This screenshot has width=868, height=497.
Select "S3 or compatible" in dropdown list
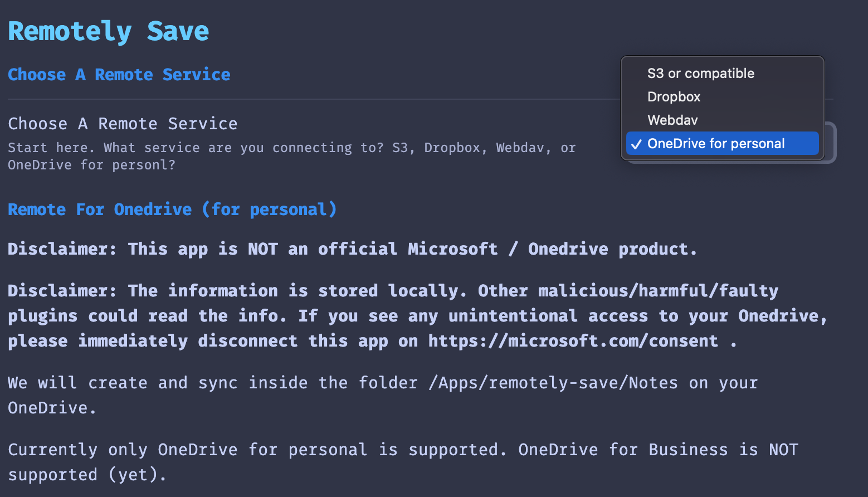click(x=722, y=74)
